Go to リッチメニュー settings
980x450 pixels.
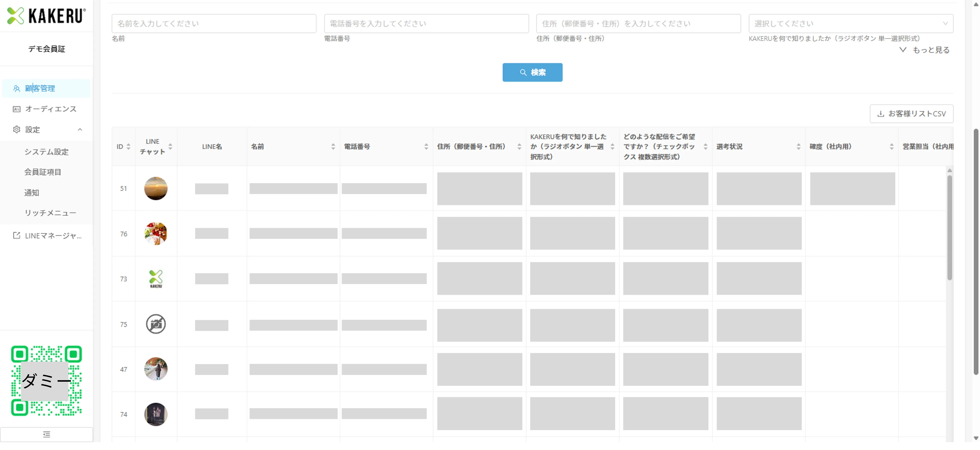50,213
